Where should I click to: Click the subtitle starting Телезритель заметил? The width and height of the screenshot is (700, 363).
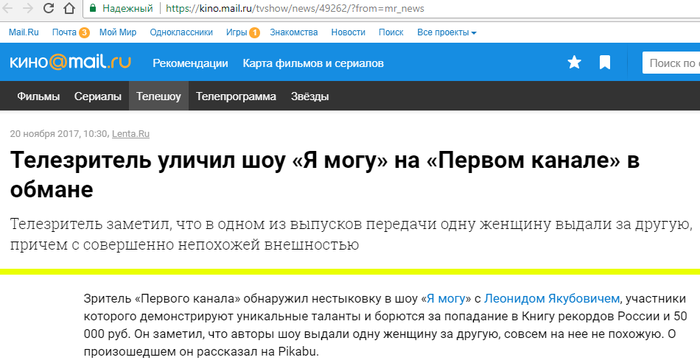click(351, 234)
